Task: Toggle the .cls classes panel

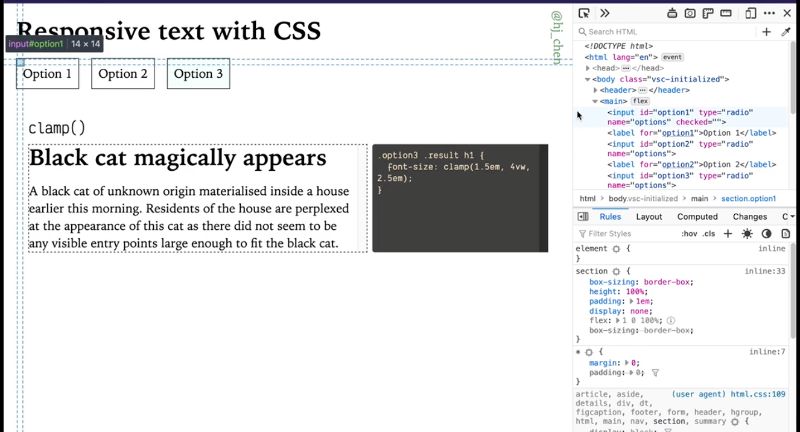Action: (x=708, y=233)
